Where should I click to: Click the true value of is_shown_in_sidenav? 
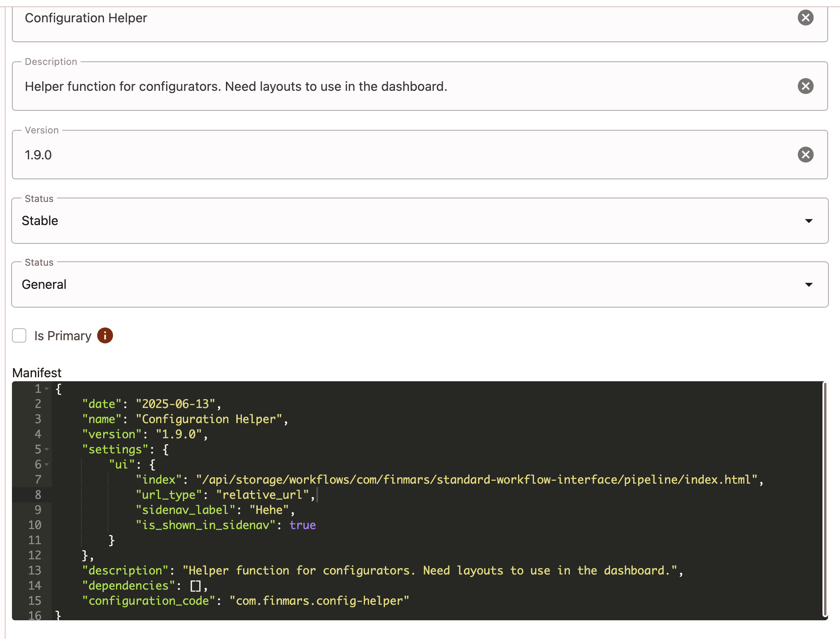pos(302,525)
